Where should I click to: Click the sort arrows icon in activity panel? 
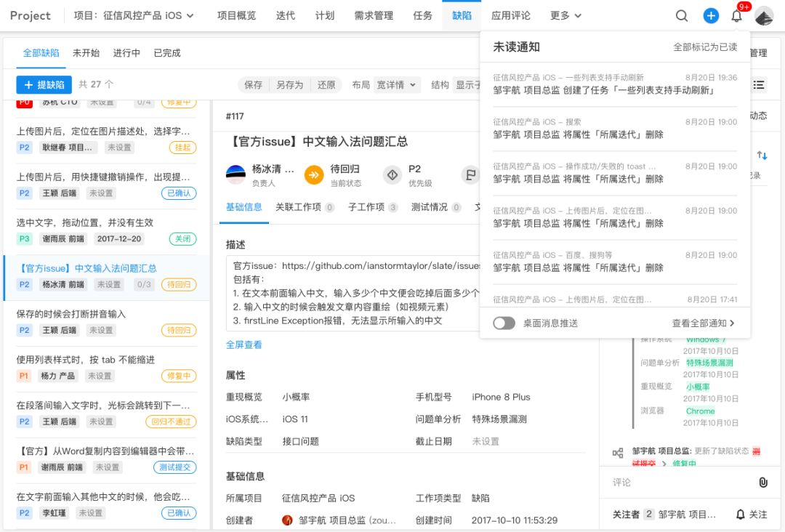coord(762,156)
